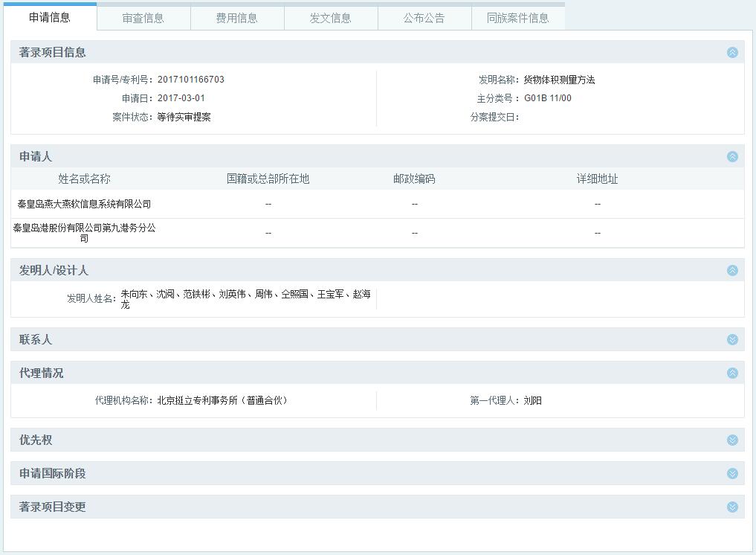Click the invention title 货物体积测量方法
The height and width of the screenshot is (555, 756).
(x=559, y=80)
